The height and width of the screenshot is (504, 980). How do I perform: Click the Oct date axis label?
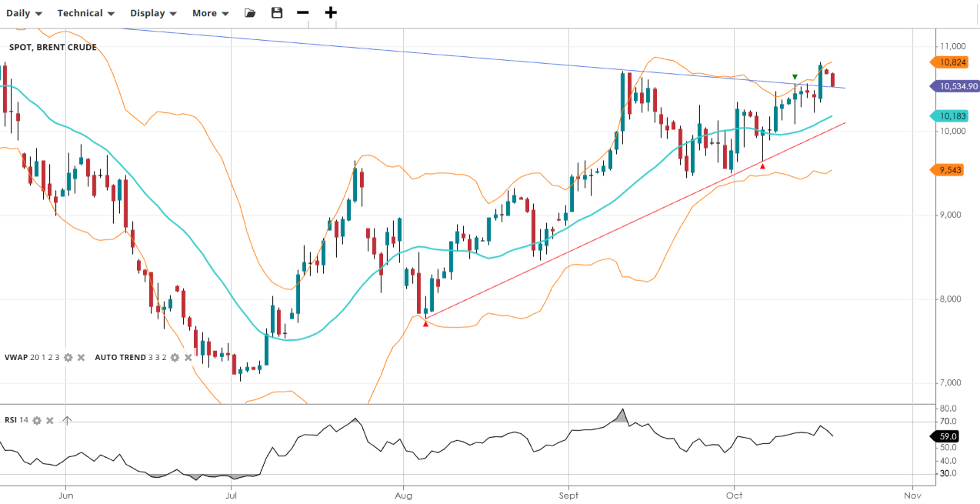tap(735, 496)
